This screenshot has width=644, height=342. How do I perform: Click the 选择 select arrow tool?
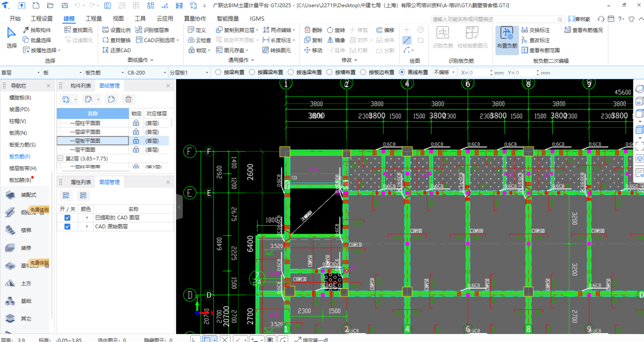coord(11,38)
